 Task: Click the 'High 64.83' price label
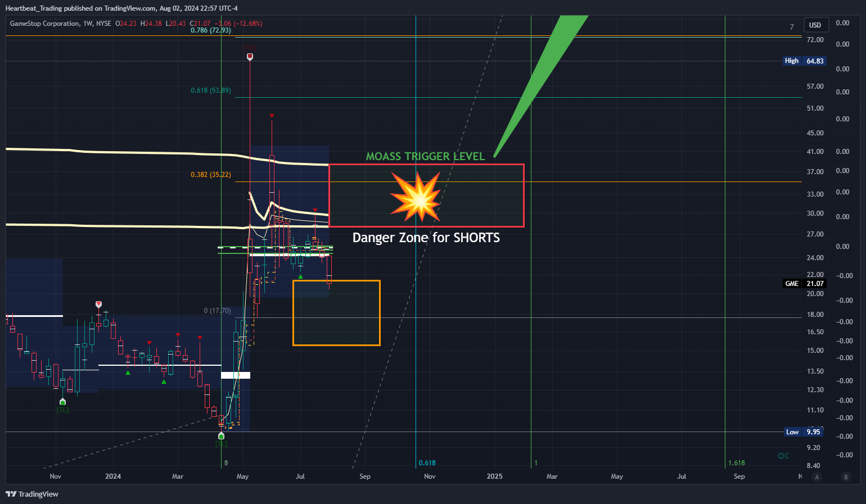pos(805,61)
